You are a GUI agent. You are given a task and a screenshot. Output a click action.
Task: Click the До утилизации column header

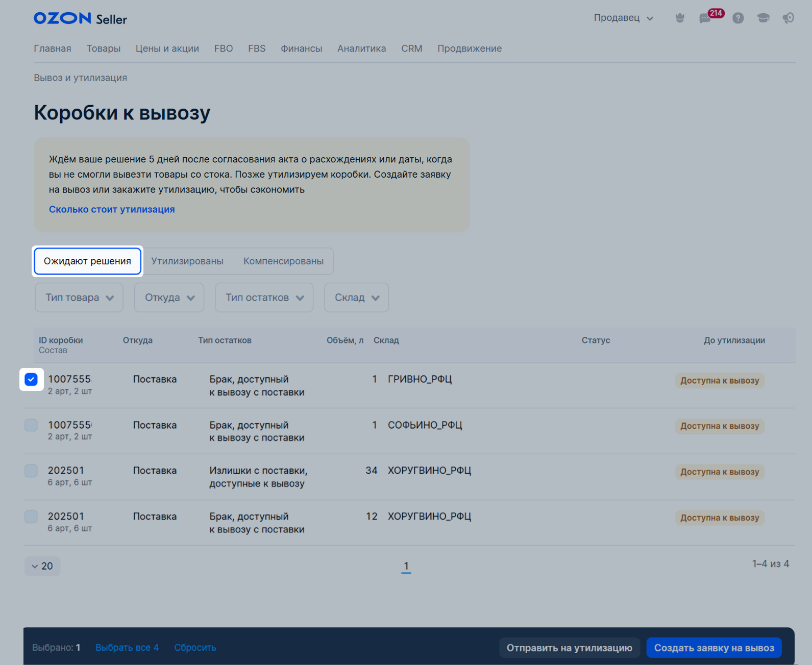(734, 340)
